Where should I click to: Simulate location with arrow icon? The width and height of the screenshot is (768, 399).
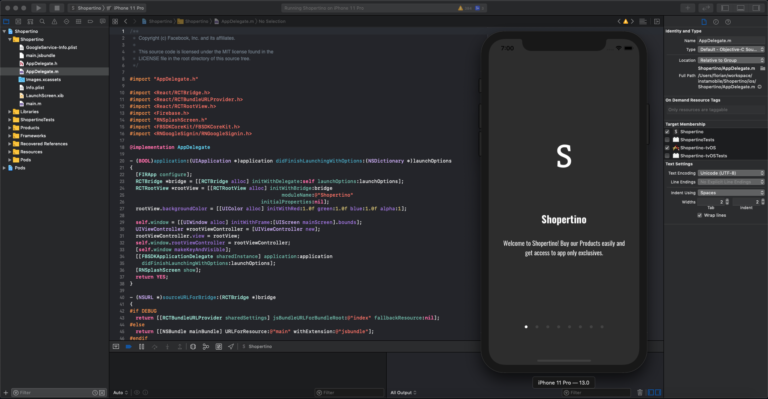231,347
